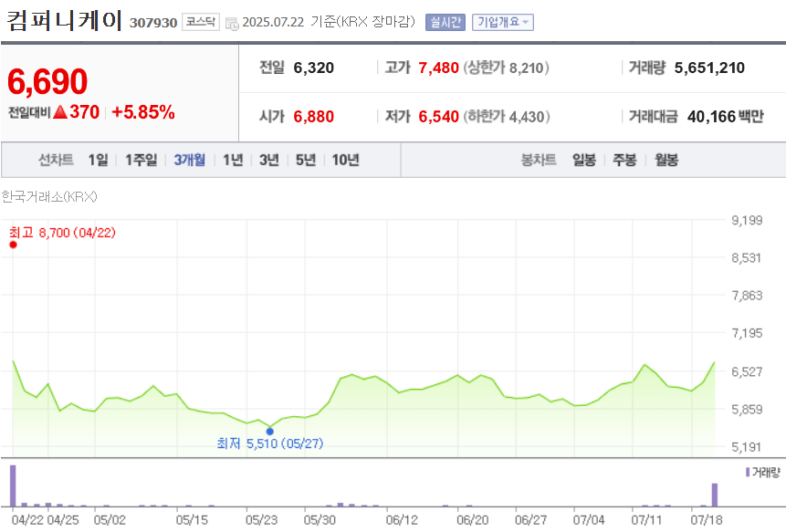Click the 코스닥 market badge
This screenshot has height=532, width=786.
click(201, 22)
